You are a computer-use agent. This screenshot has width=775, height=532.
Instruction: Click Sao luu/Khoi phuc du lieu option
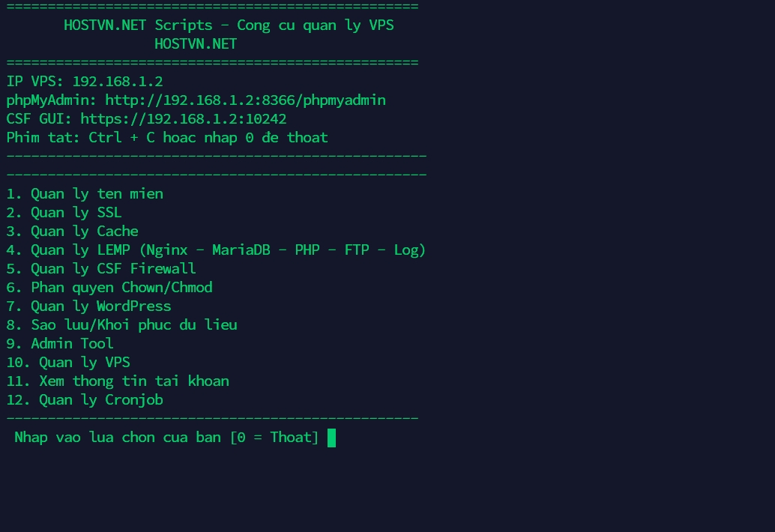click(122, 325)
